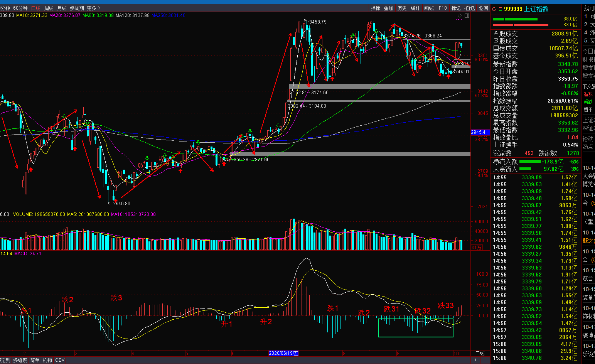Select the OBV indicator tab
595x364 pixels.
coord(60,360)
